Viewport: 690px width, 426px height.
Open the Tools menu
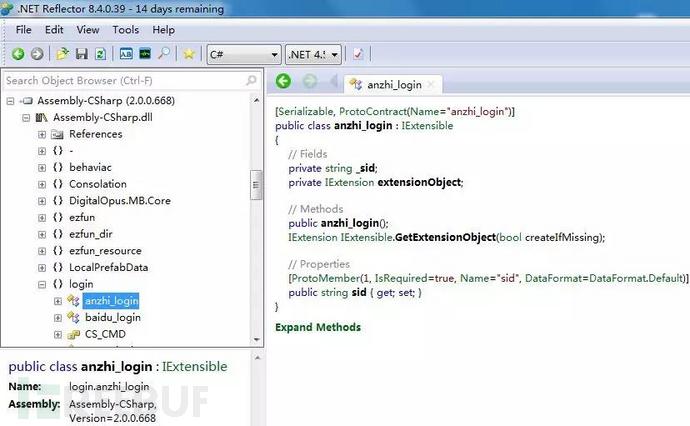pyautogui.click(x=126, y=30)
